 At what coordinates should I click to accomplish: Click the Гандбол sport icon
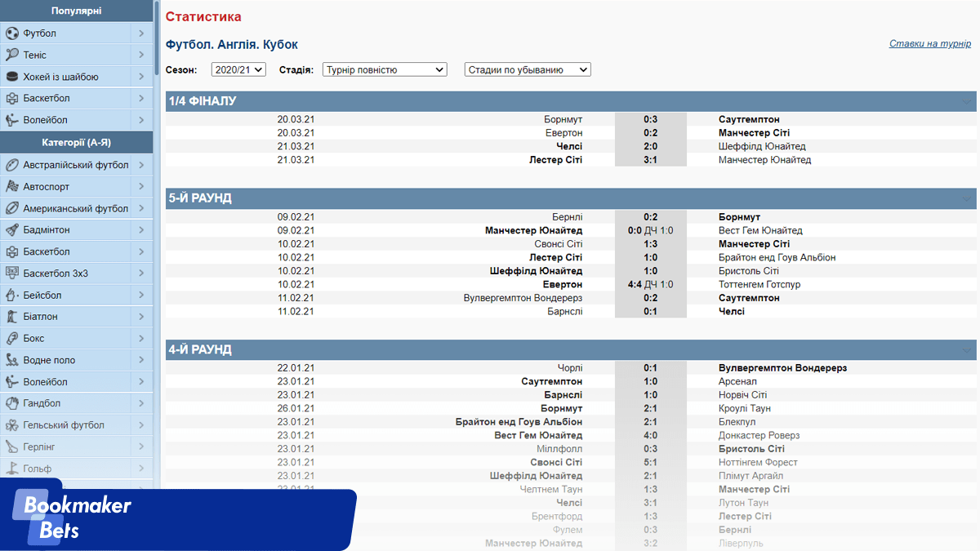click(x=12, y=403)
